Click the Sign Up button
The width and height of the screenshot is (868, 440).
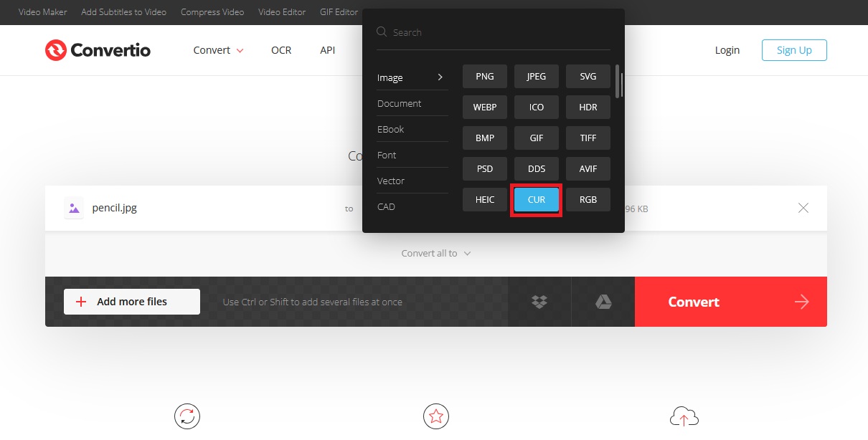click(794, 50)
